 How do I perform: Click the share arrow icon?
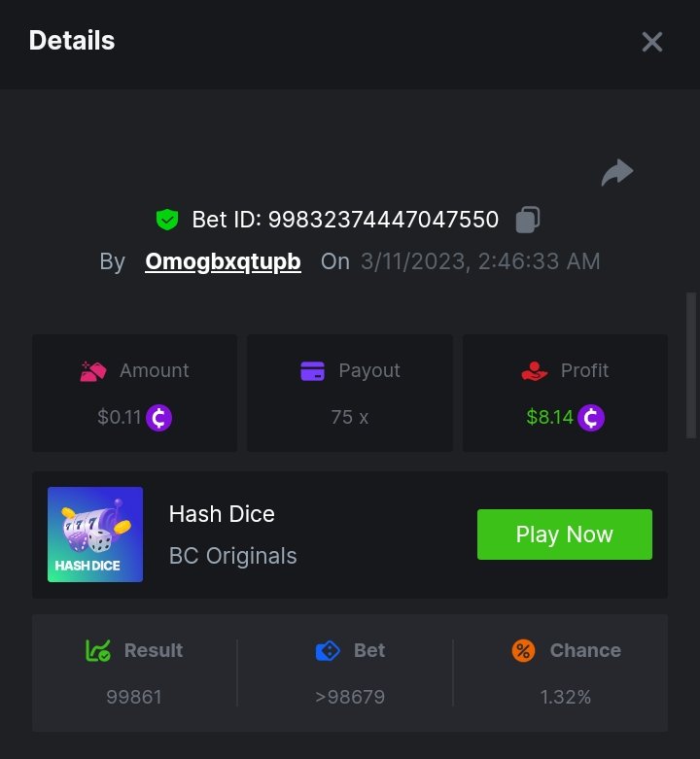point(617,174)
